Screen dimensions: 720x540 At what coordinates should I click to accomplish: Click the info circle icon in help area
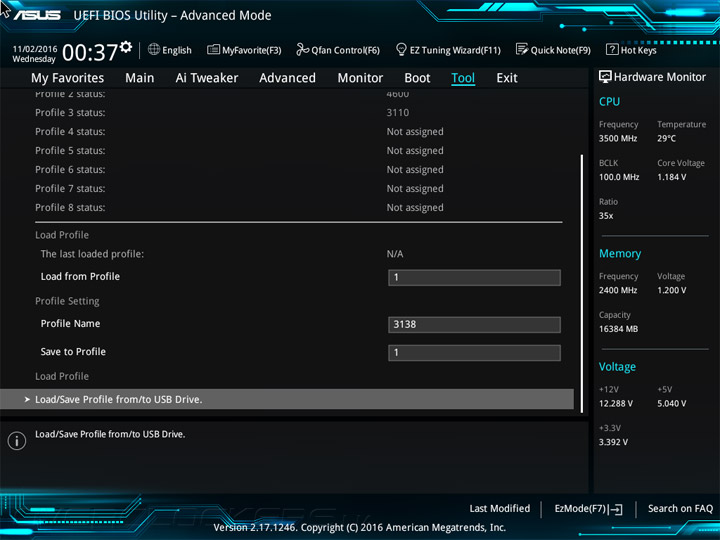pos(17,441)
